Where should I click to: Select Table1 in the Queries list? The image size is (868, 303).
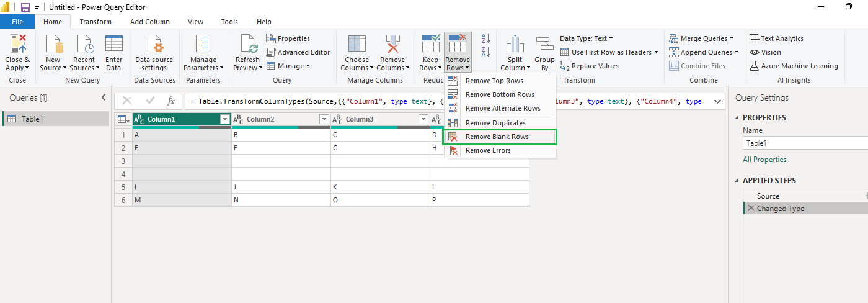pyautogui.click(x=56, y=119)
